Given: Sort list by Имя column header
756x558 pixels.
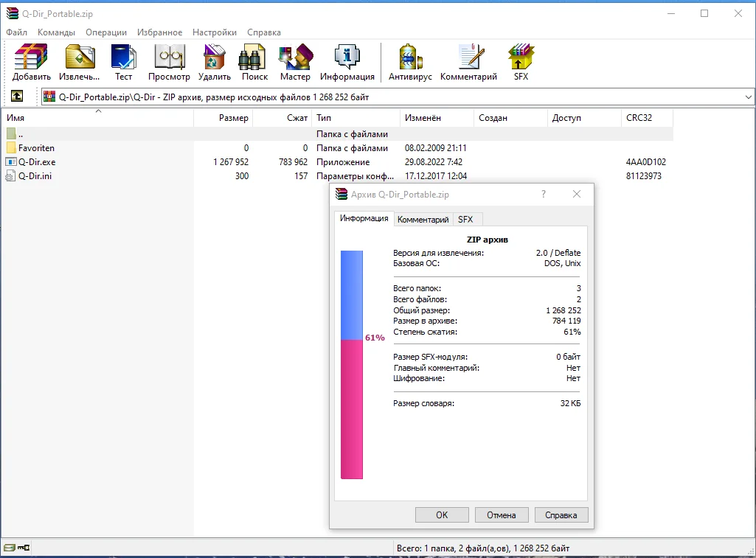Looking at the screenshot, I should (98, 118).
